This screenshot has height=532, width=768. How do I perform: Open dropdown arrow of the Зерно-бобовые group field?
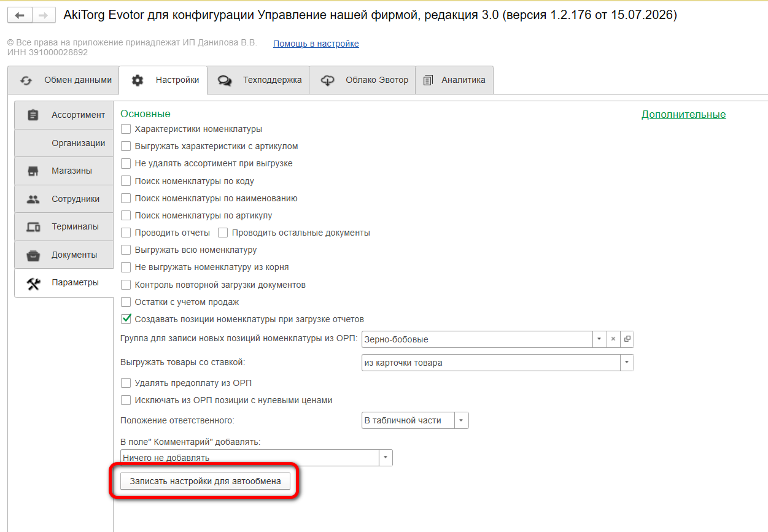point(599,339)
